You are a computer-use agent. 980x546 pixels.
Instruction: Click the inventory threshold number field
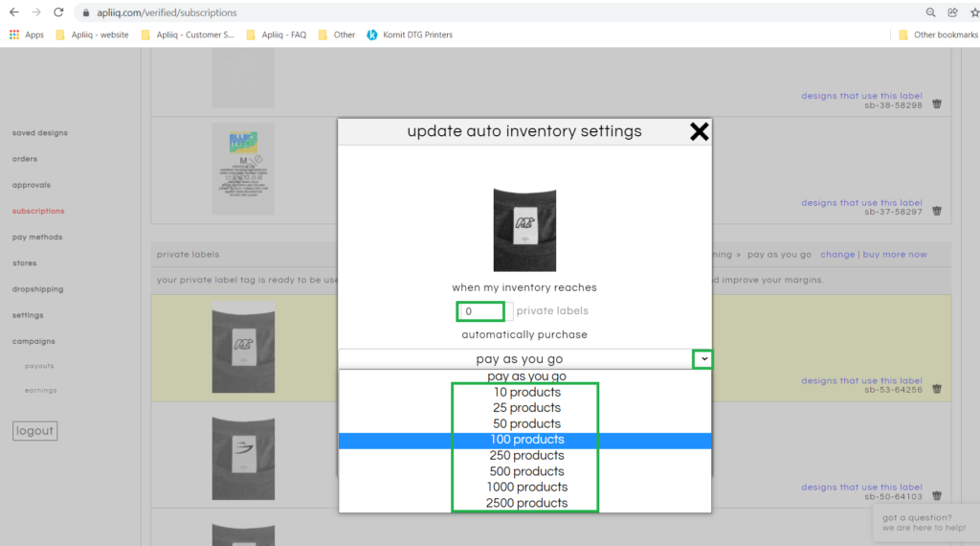(x=480, y=311)
